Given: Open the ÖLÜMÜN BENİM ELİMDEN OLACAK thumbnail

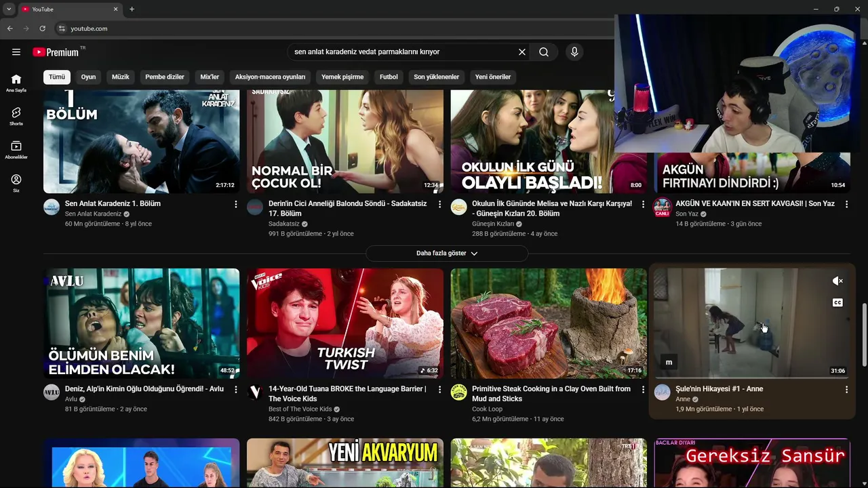Looking at the screenshot, I should (142, 323).
